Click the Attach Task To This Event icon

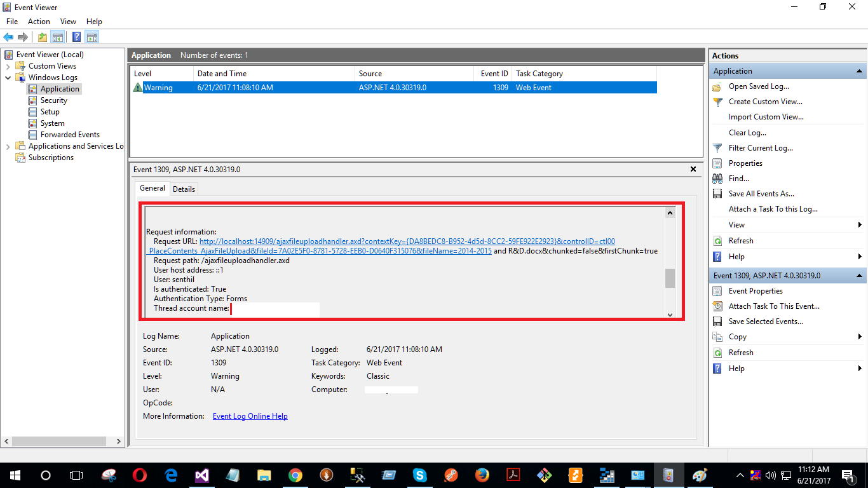click(x=717, y=306)
